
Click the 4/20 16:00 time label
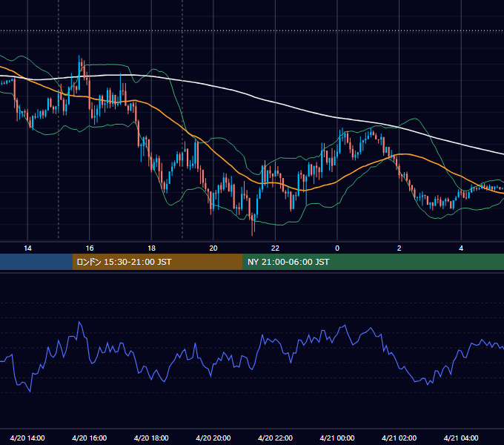click(90, 438)
